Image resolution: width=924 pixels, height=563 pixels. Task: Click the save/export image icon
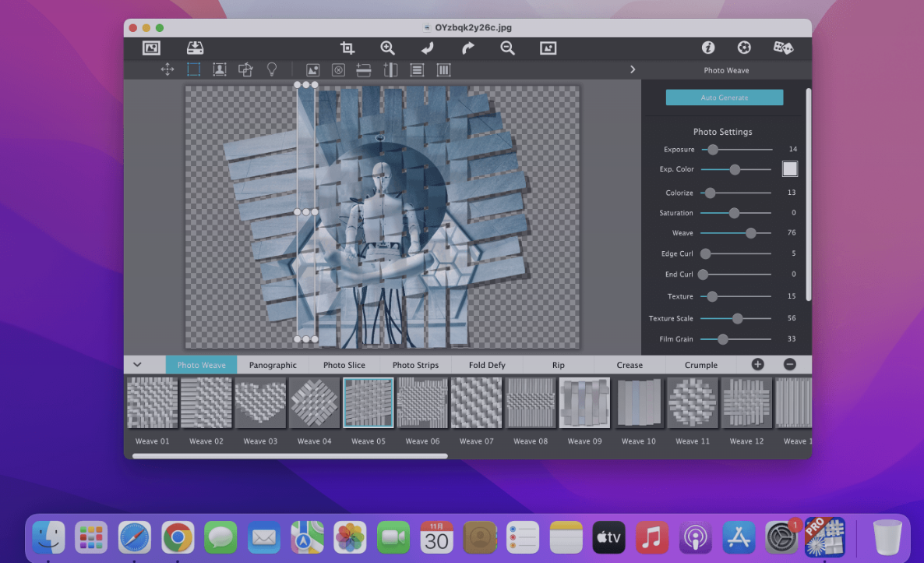coord(195,48)
